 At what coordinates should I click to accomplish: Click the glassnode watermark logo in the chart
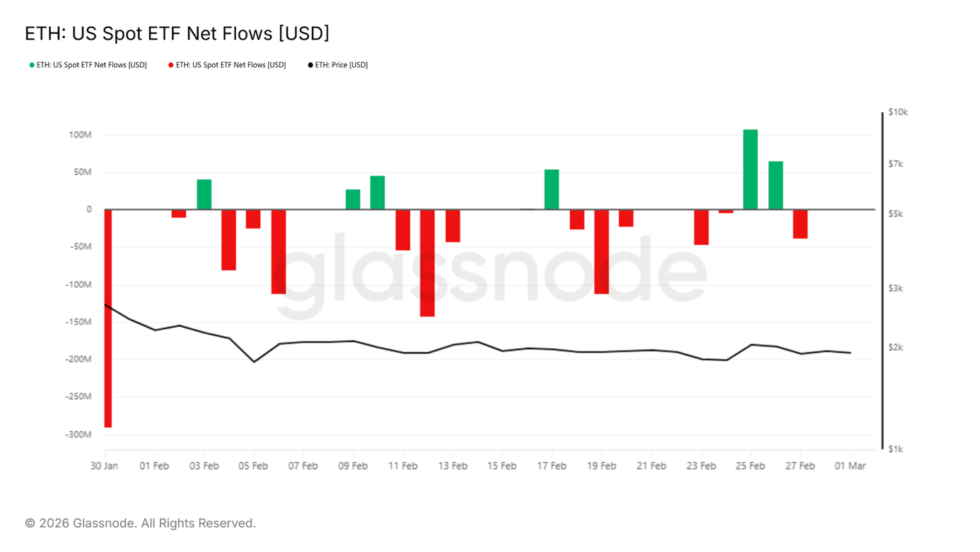click(491, 272)
